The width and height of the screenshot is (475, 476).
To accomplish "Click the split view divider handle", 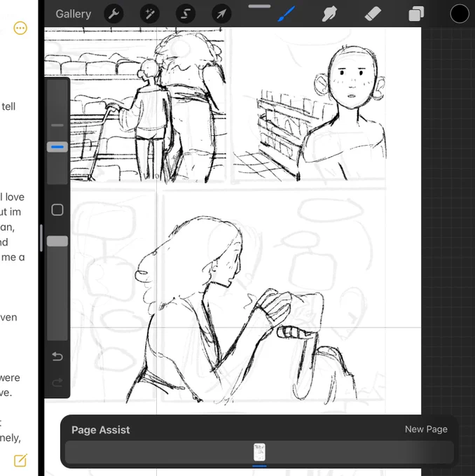I will 41,238.
